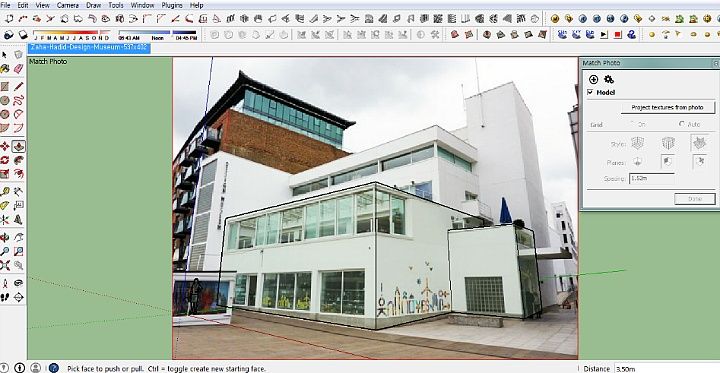
Task: Open the Camera menu
Action: (x=68, y=5)
